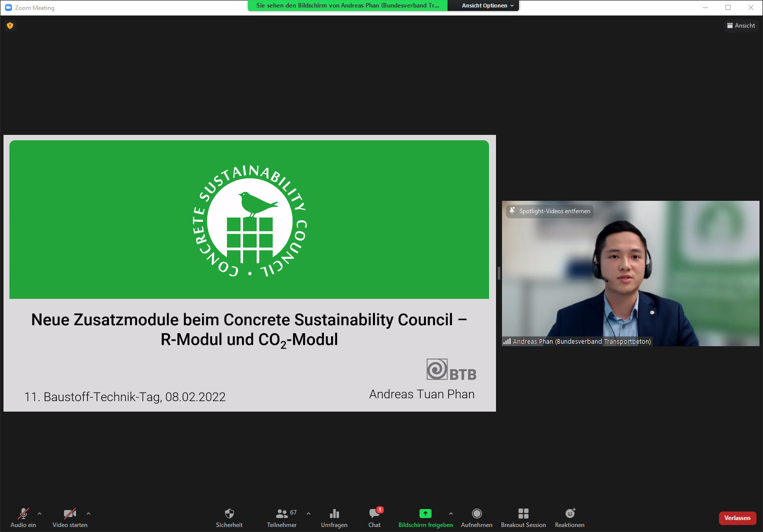Viewport: 763px width, 532px height.
Task: Open Umfragen polls
Action: click(334, 518)
